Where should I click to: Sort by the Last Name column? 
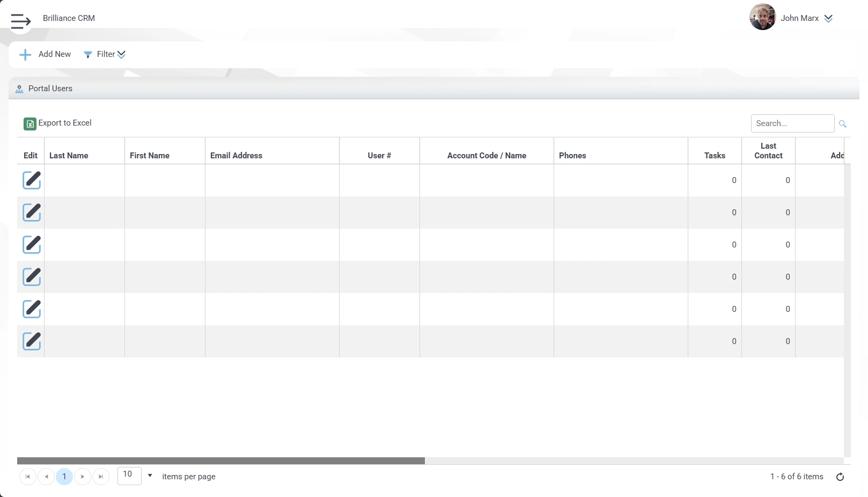pos(69,156)
